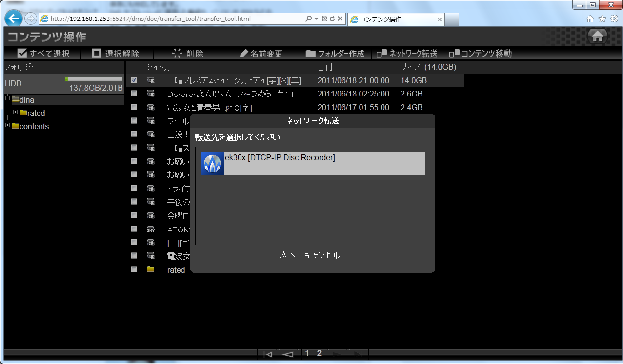Click the contents folder icon in the tree
The width and height of the screenshot is (623, 364).
[16, 126]
